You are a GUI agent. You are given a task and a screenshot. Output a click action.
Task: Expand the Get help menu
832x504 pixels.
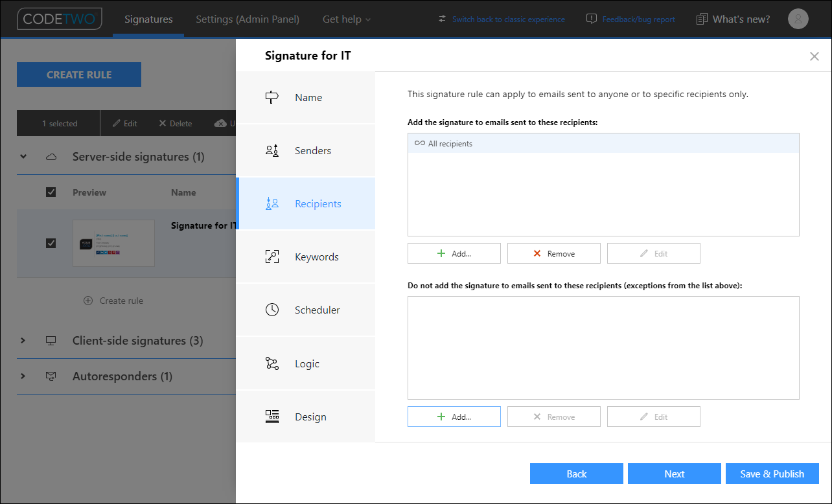coord(347,19)
